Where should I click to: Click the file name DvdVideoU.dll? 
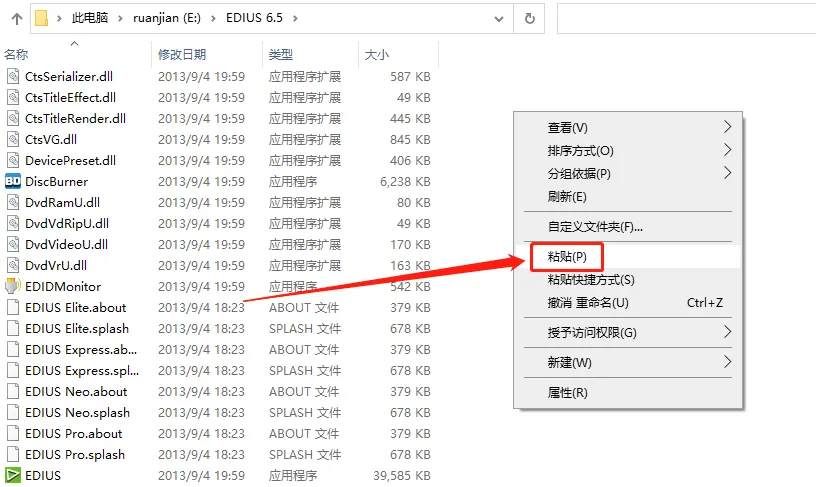point(67,245)
